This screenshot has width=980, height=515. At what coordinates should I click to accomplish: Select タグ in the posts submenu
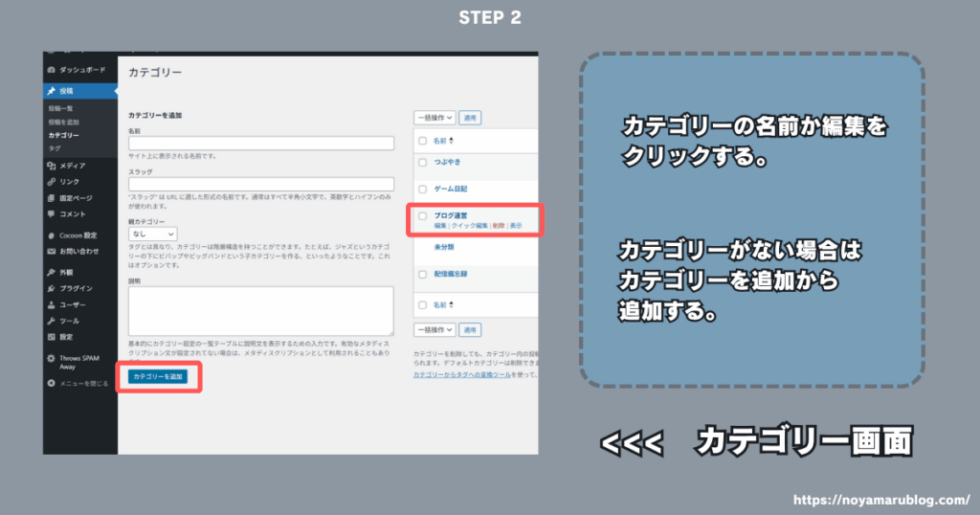coord(54,148)
